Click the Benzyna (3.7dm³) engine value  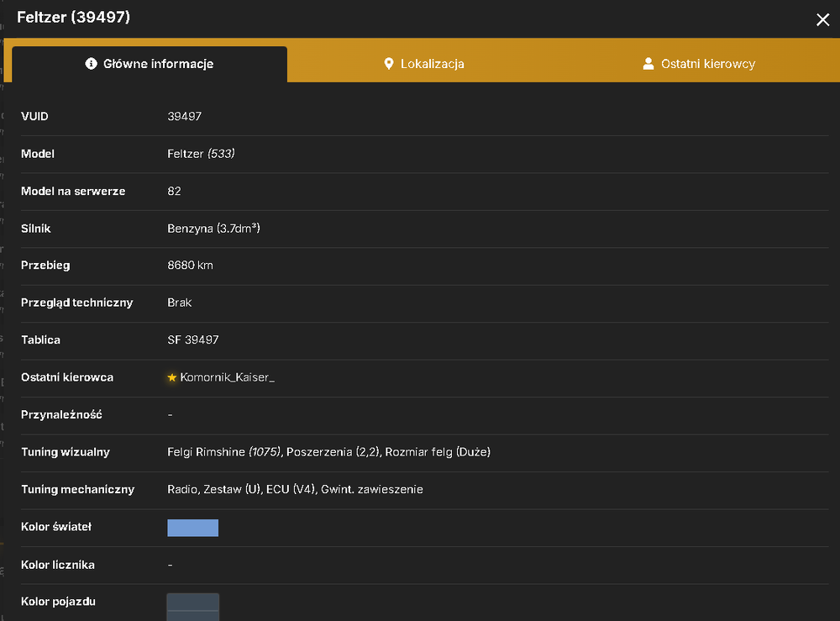tap(213, 229)
